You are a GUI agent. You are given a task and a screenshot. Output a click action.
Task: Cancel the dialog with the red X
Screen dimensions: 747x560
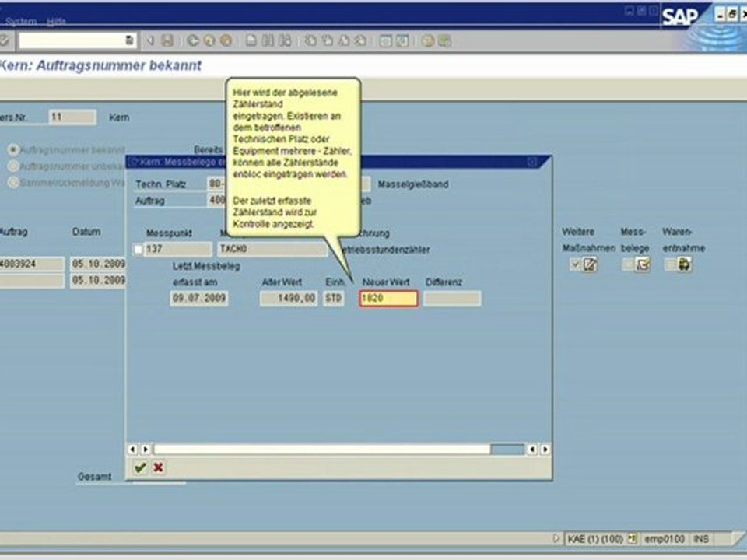pos(158,467)
